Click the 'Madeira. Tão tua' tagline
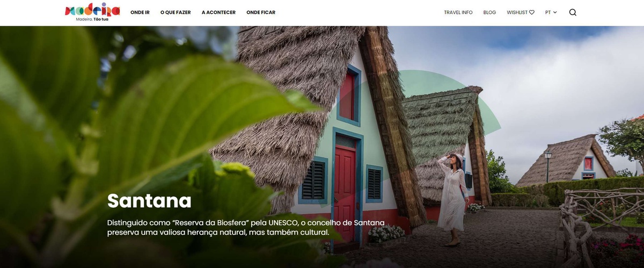Screen dimensions: 644x268 (92, 19)
